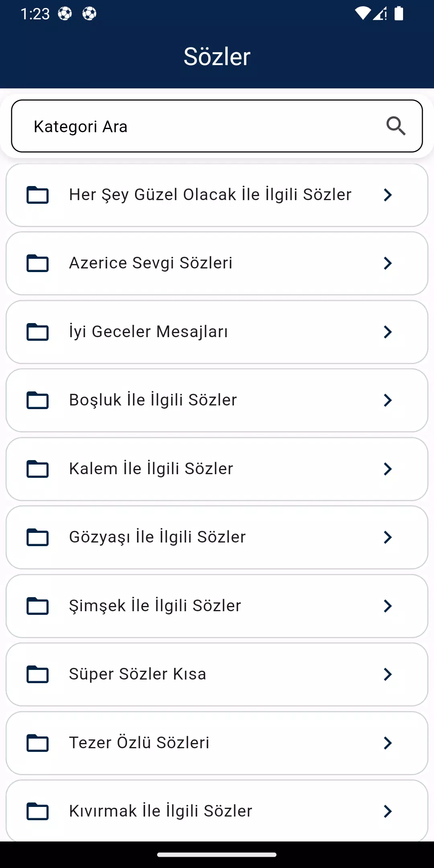
Task: Expand the Gözyaşı İle İlgili Sözler arrow
Action: coord(388,537)
